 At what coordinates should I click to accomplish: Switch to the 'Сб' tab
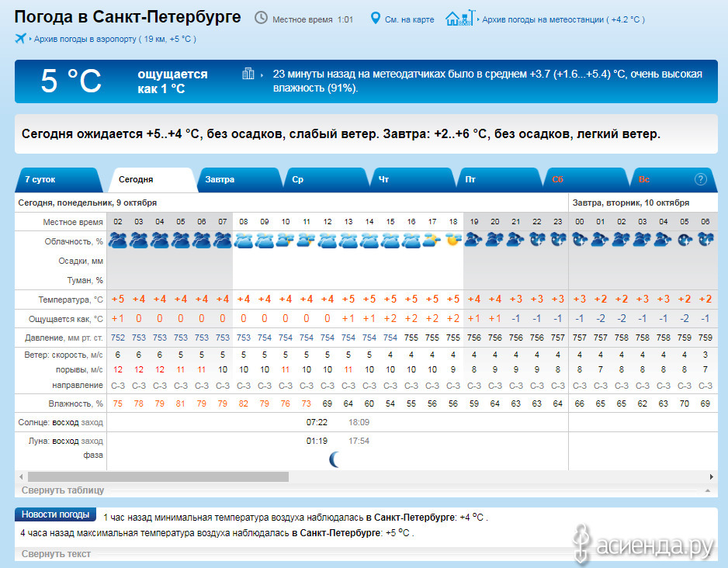(586, 179)
